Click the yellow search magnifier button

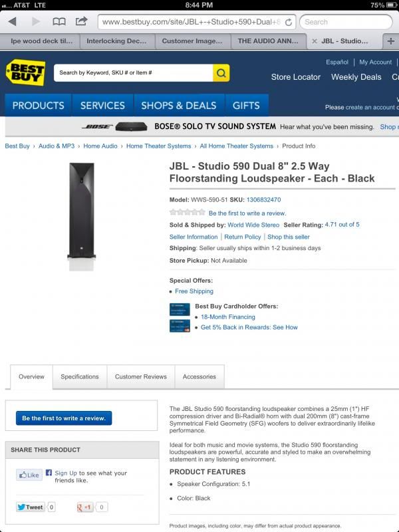(221, 72)
